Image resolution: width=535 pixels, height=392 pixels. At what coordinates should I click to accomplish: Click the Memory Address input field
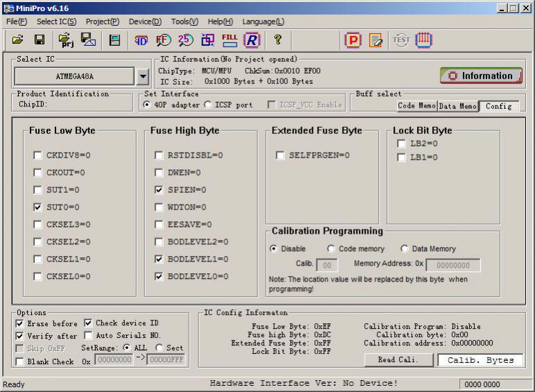click(453, 265)
